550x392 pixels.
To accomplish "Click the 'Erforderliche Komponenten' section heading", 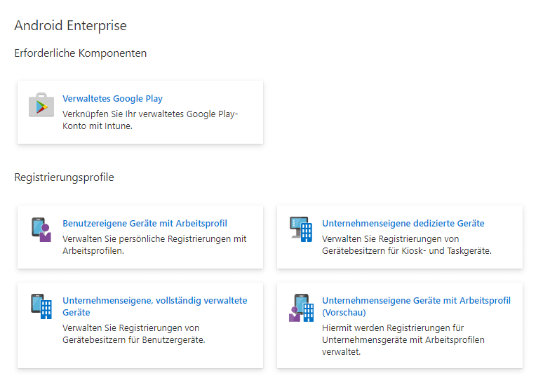I will [80, 53].
